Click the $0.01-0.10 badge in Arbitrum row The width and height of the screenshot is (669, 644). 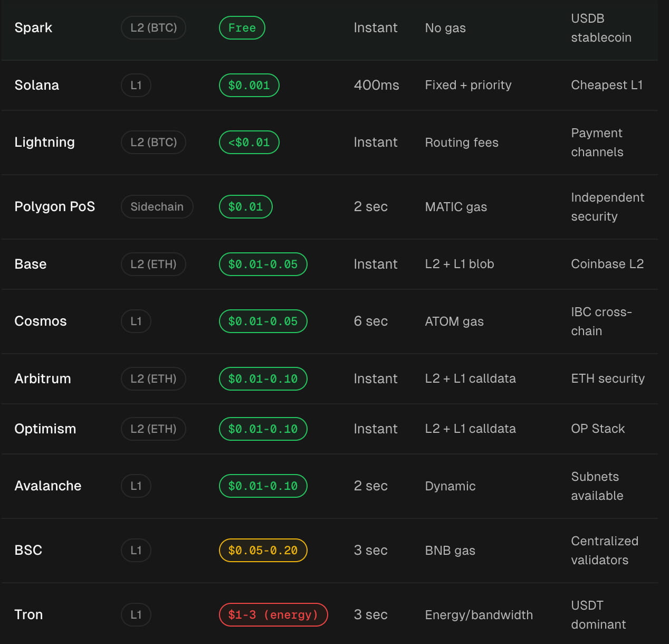263,378
